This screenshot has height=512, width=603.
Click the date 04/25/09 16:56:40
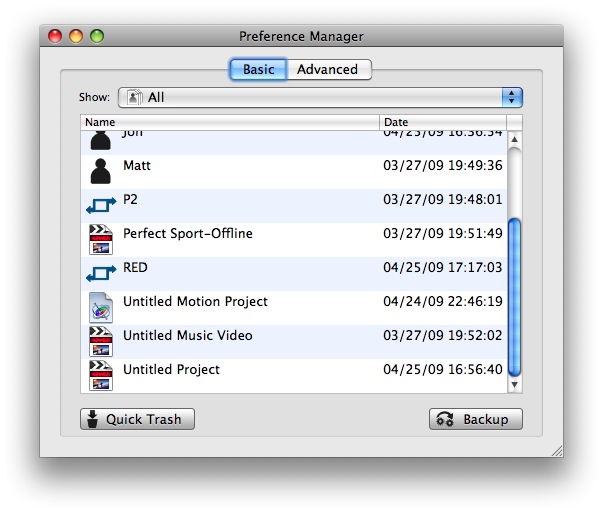pos(443,370)
